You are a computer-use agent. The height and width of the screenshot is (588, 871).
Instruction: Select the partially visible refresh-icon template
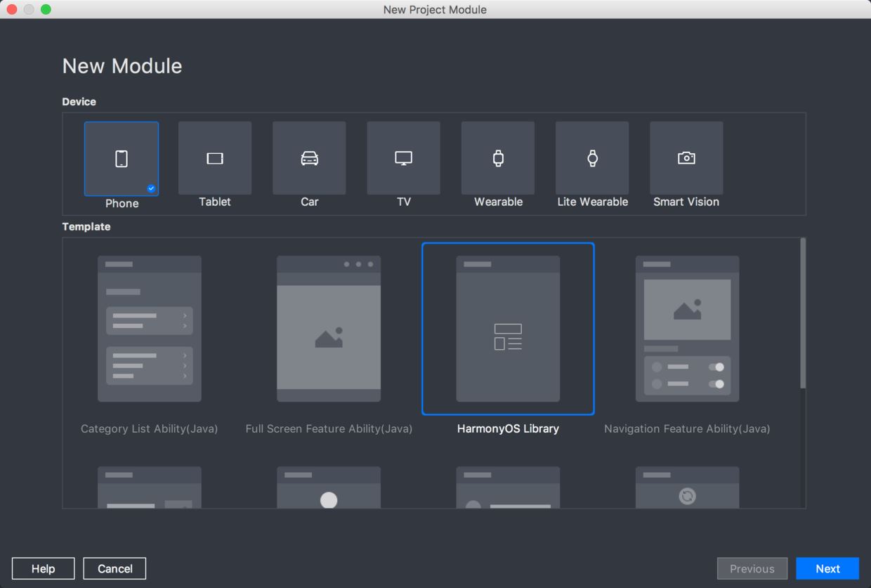pos(687,487)
